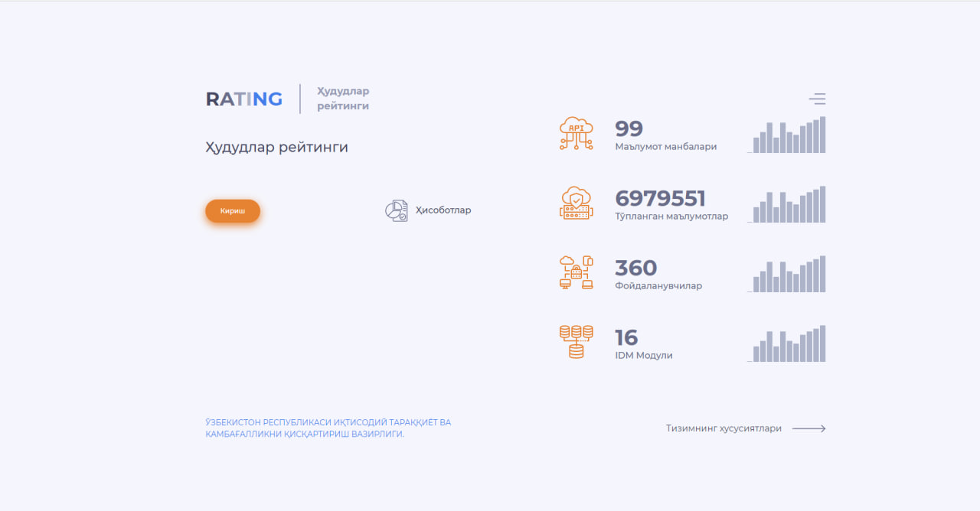Click the bar chart beside IDM Модули
This screenshot has height=511, width=980.
(787, 344)
